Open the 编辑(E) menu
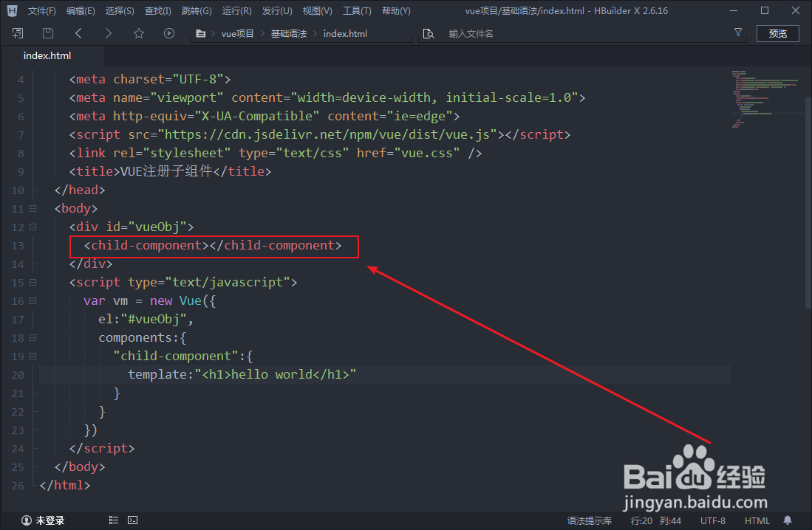 [81, 11]
